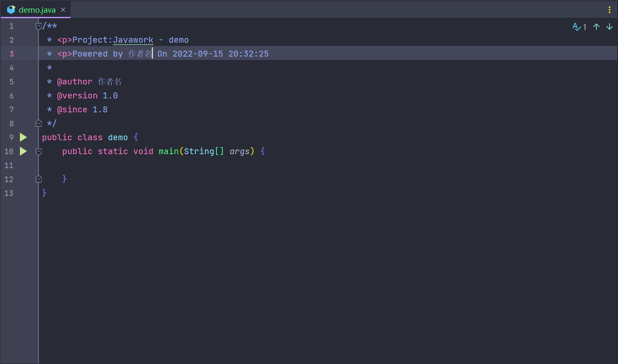Click line number 13 in the gutter
Image resolution: width=618 pixels, height=364 pixels.
(x=9, y=193)
